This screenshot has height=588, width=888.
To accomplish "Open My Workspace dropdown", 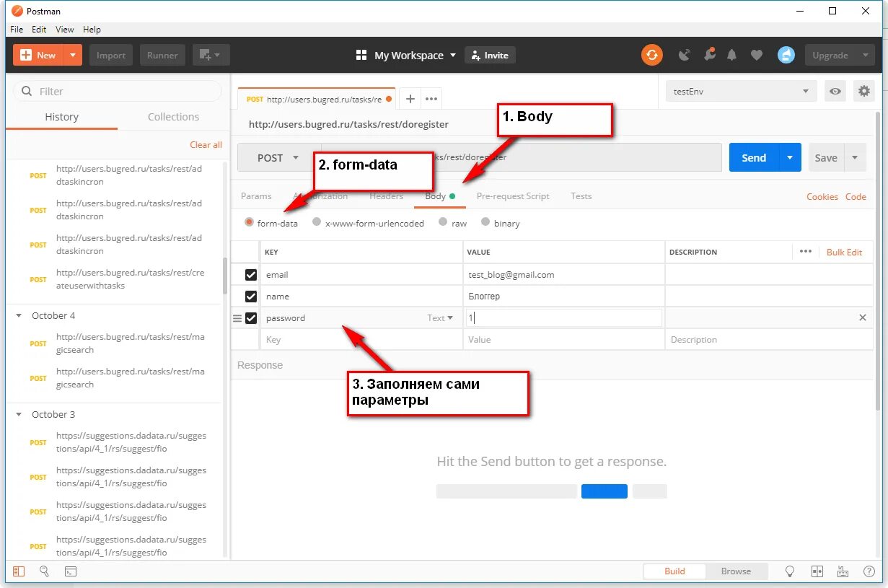I will point(406,55).
